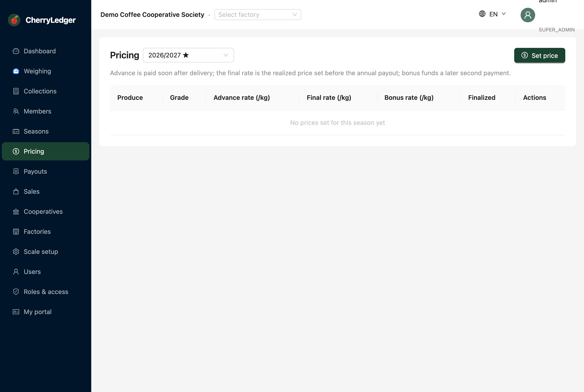Open the Payouts page

pos(46,171)
